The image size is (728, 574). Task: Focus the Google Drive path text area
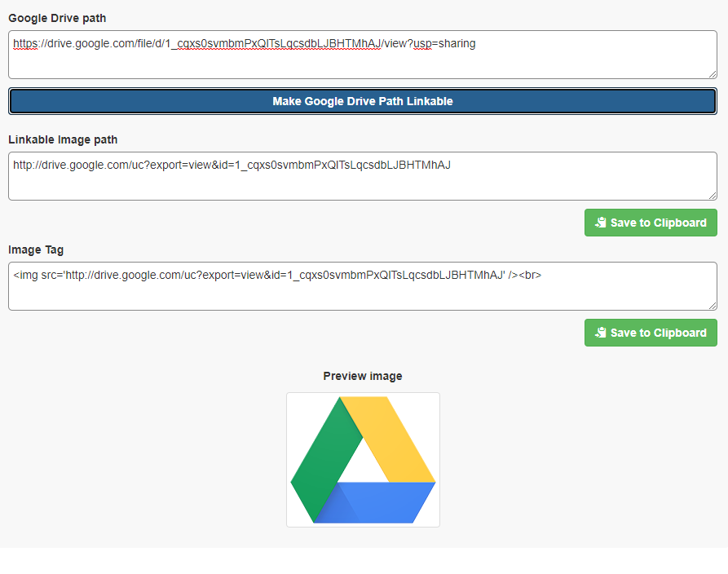363,55
